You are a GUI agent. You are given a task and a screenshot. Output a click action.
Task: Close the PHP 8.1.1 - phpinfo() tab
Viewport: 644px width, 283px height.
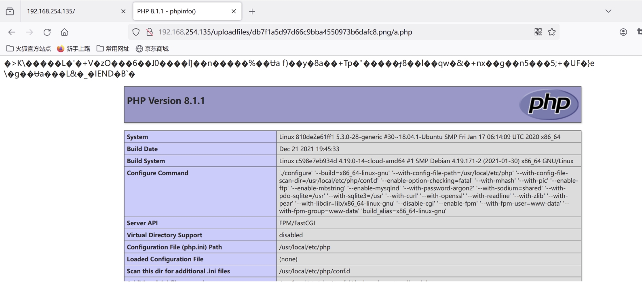tap(234, 11)
